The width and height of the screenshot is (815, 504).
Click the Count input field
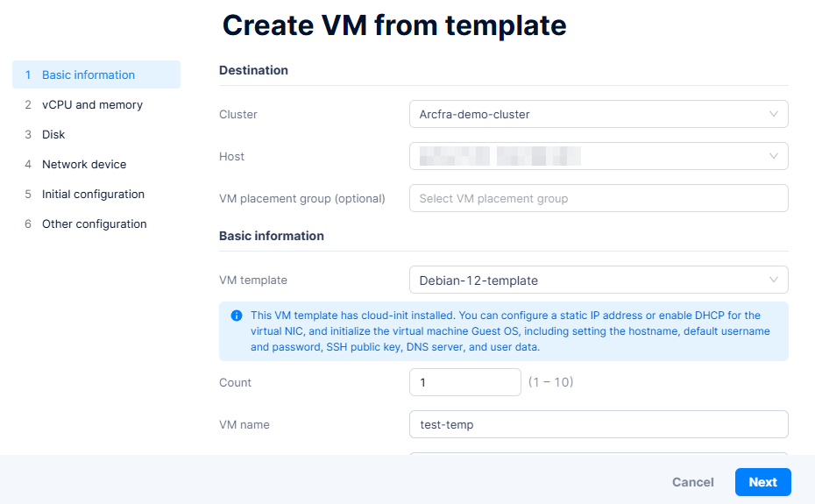[464, 382]
